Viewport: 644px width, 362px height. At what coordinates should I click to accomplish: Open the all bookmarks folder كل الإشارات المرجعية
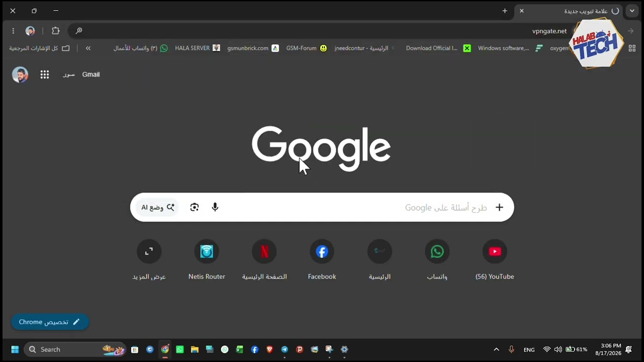click(x=39, y=48)
